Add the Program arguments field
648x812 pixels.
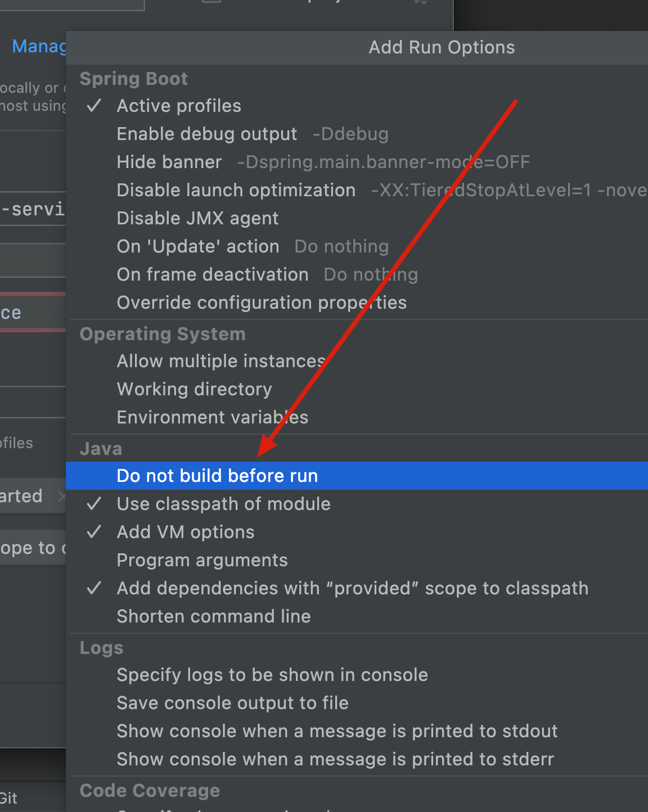coord(202,560)
